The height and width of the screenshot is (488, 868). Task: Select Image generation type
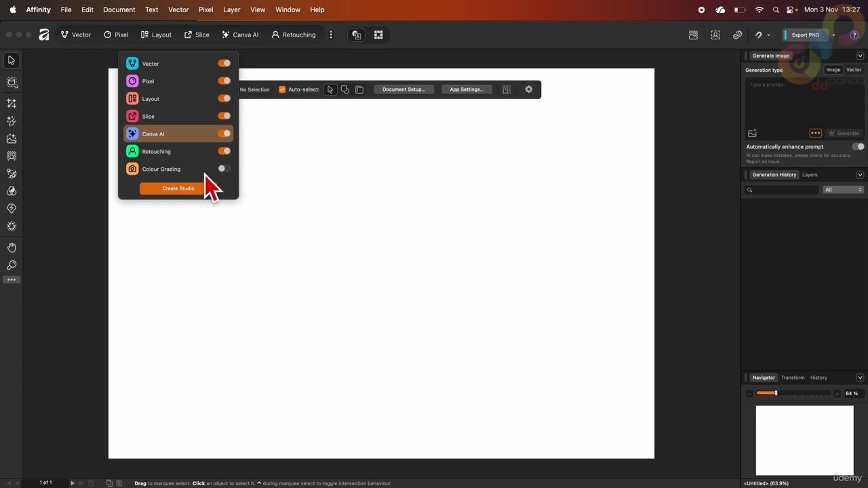[833, 70]
